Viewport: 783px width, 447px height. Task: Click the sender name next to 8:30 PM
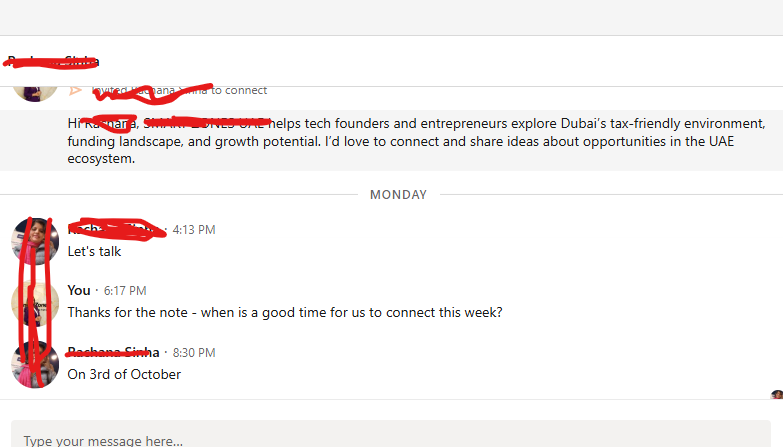pyautogui.click(x=113, y=352)
